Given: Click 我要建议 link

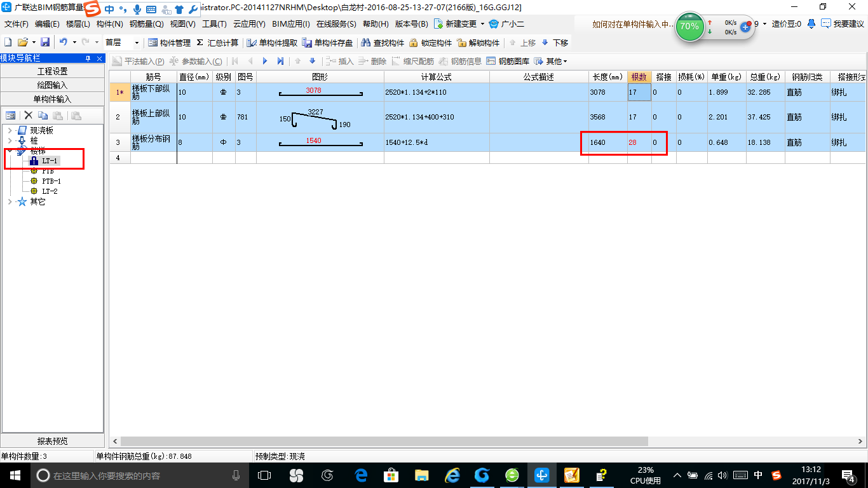Looking at the screenshot, I should [843, 24].
